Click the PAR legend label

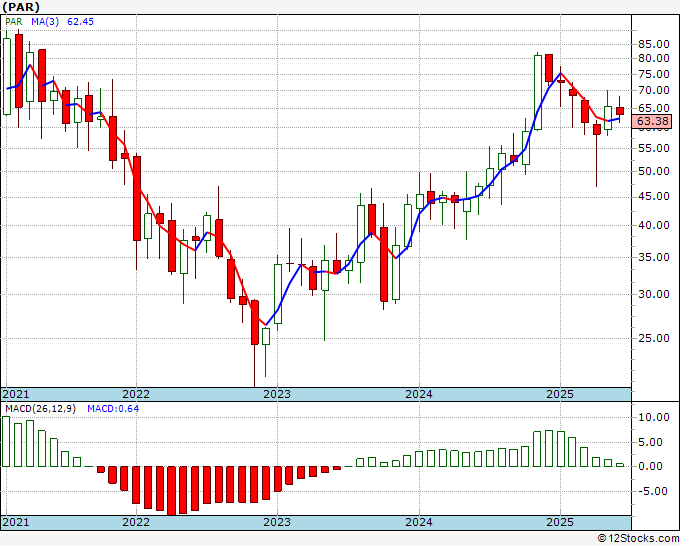pos(14,22)
